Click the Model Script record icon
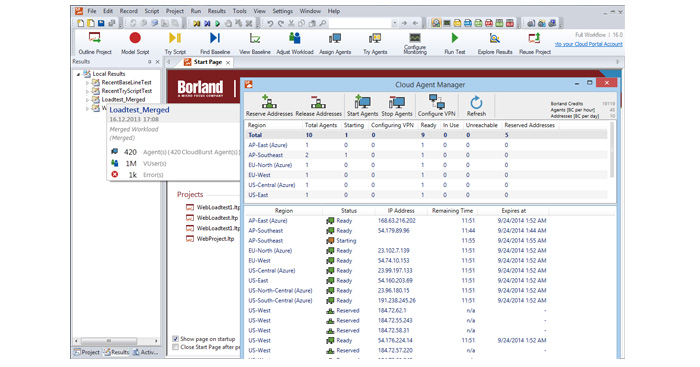 click(135, 38)
